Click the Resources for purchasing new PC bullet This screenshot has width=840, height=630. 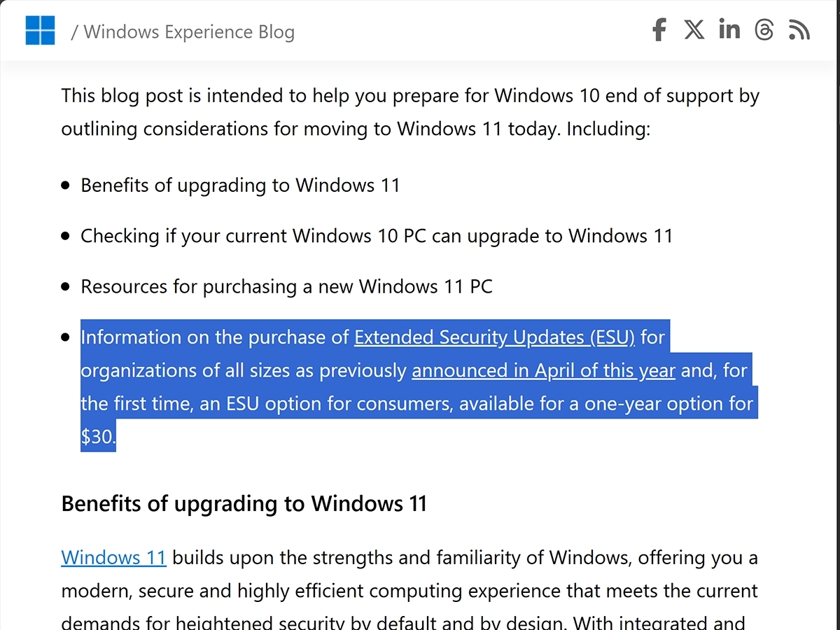point(286,287)
